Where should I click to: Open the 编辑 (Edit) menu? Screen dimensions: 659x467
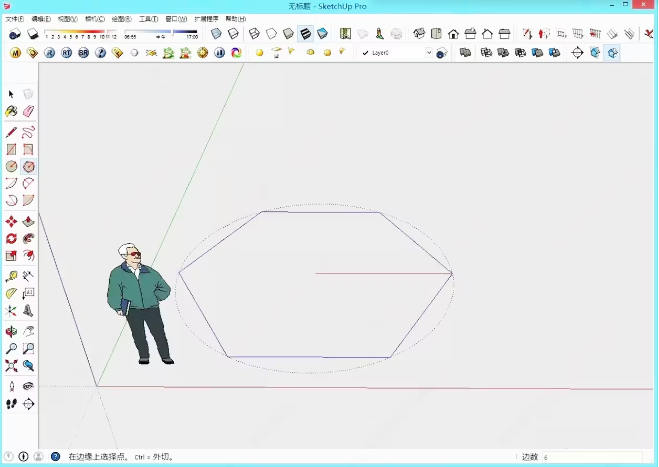41,19
